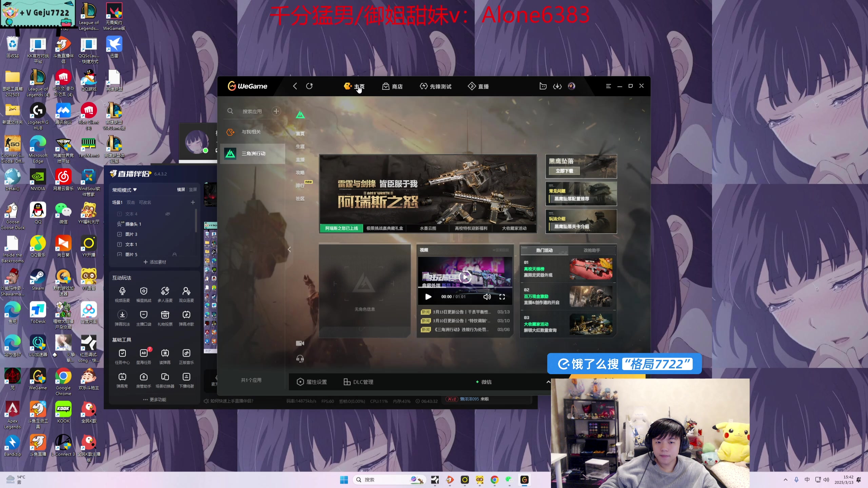
Task: Expand the bottom bar up chevron
Action: click(x=548, y=382)
